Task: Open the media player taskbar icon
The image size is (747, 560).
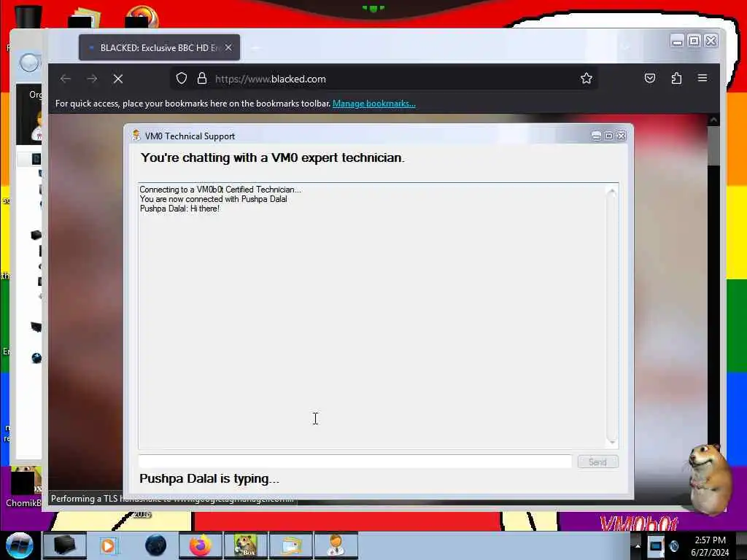Action: click(x=109, y=545)
